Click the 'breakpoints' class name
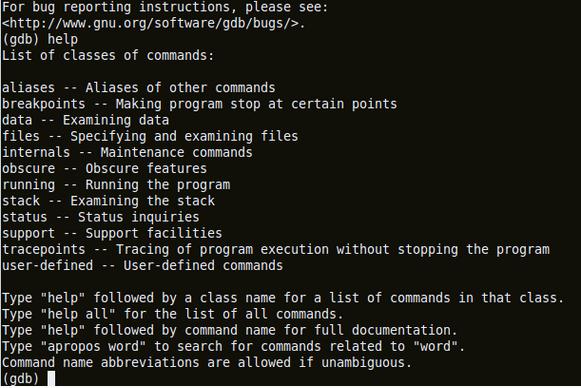 pyautogui.click(x=43, y=104)
